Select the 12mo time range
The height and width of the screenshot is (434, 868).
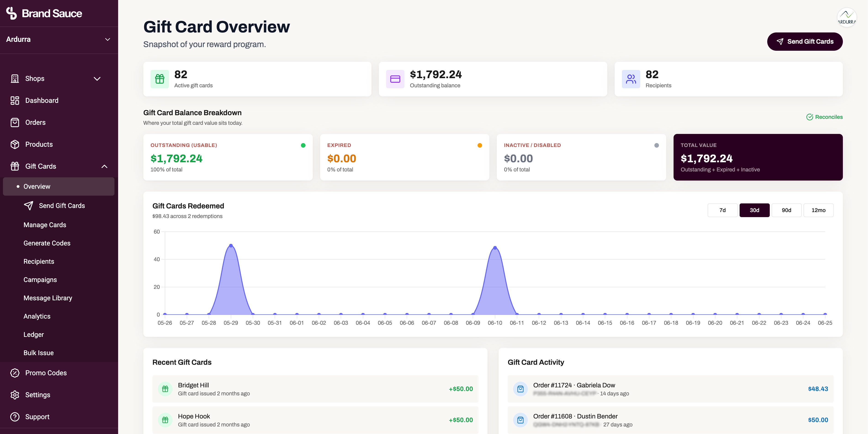tap(818, 210)
